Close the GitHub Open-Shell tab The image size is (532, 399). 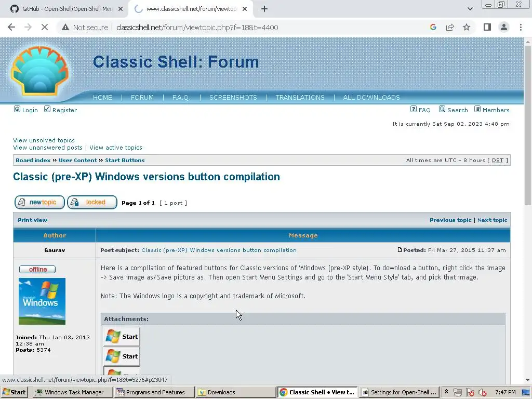(x=121, y=9)
